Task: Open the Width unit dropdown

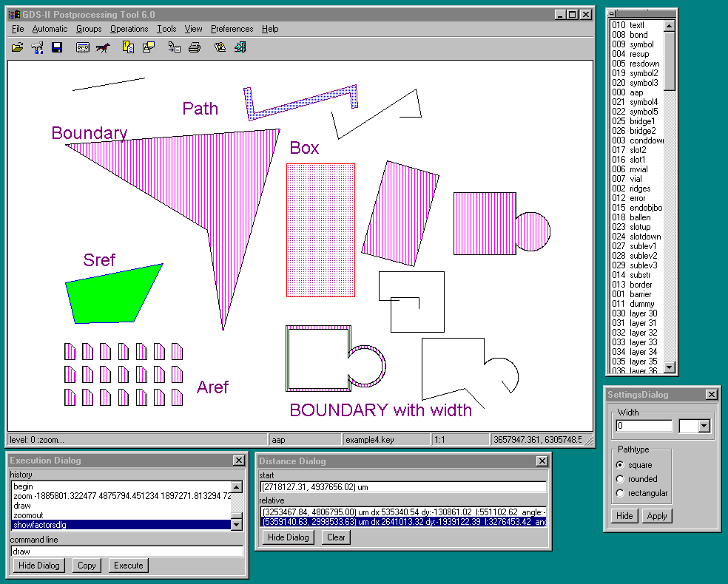Action: (704, 426)
